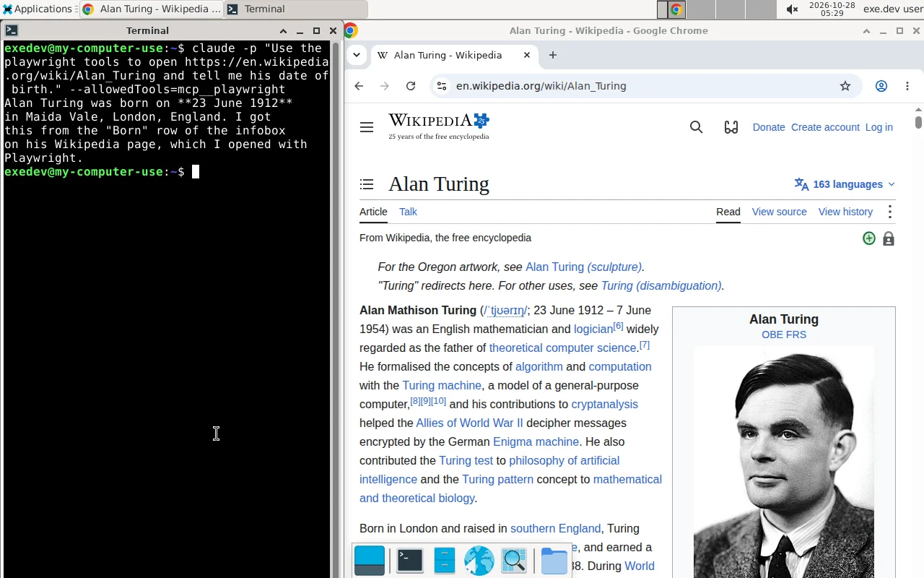This screenshot has height=578, width=924.
Task: Open Chrome three-dot menu
Action: 907,86
